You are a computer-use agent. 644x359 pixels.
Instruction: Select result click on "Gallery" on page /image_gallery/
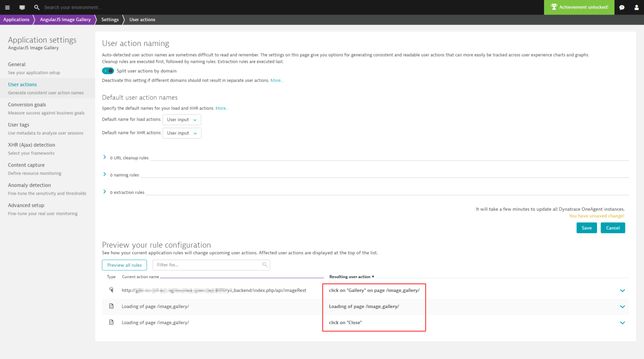pos(374,290)
